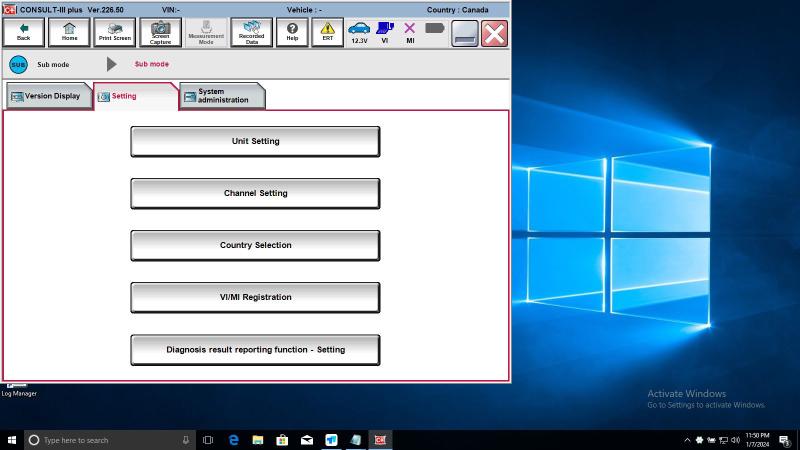The height and width of the screenshot is (450, 800).
Task: Click the blue SUB mode circle icon
Action: [x=18, y=65]
